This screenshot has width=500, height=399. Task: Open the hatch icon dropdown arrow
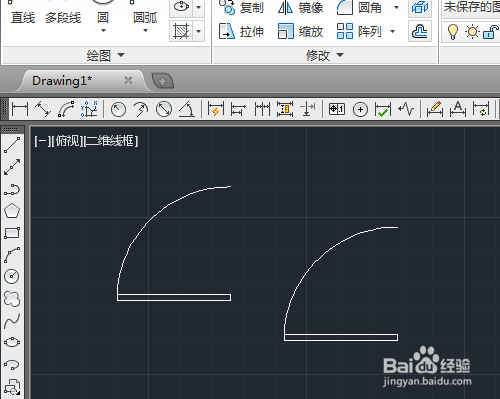[x=199, y=31]
